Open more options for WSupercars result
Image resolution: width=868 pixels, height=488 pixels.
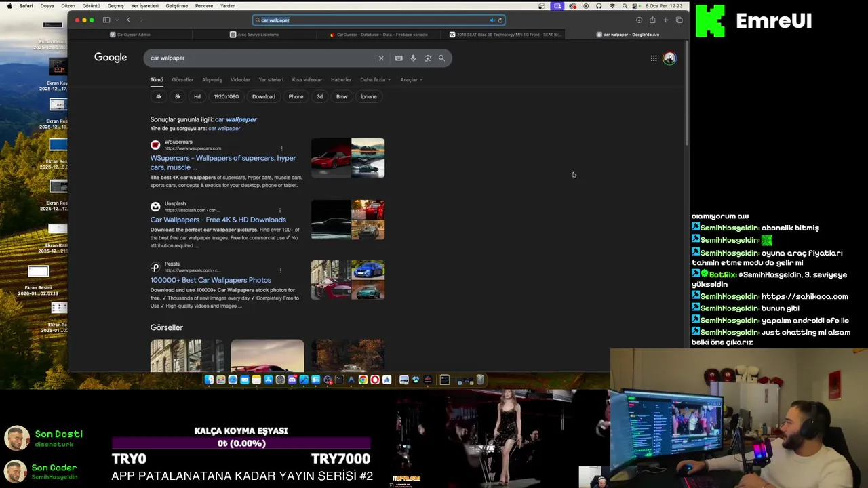click(281, 148)
